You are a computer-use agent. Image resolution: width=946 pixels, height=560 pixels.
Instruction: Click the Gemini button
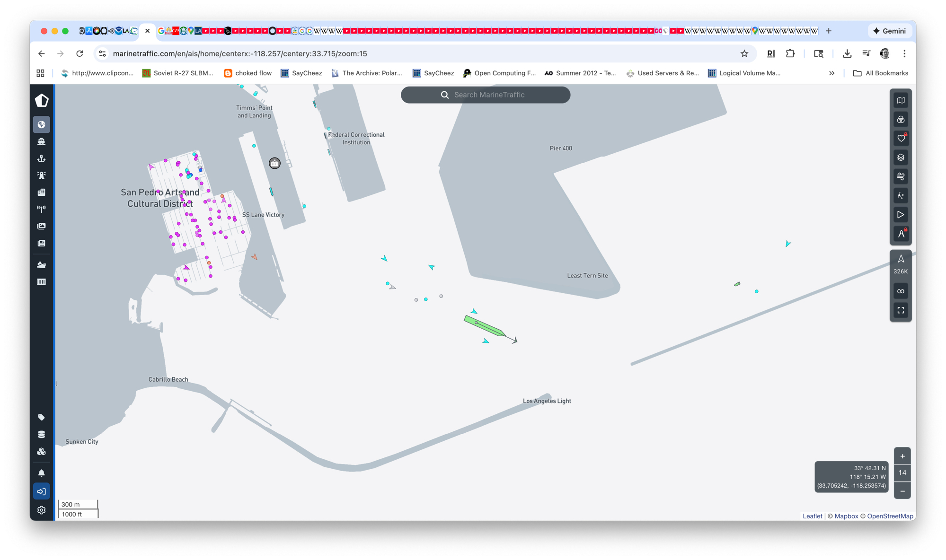(889, 31)
